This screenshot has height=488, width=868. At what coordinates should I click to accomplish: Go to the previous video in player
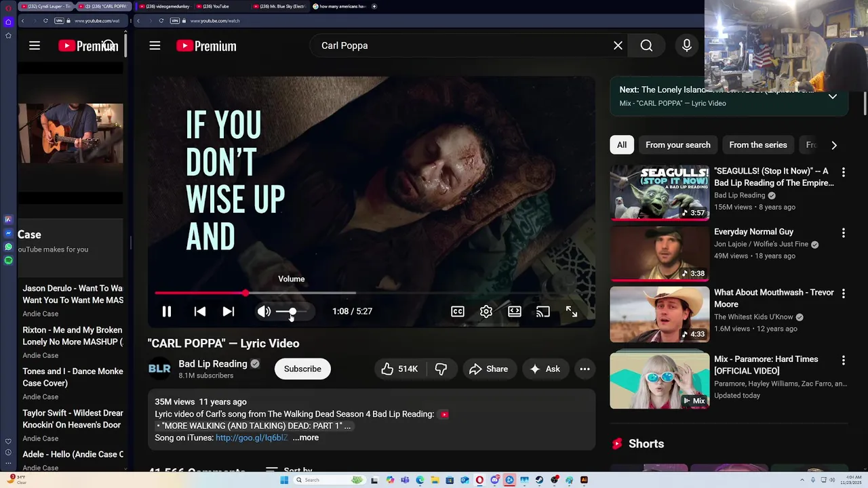199,312
